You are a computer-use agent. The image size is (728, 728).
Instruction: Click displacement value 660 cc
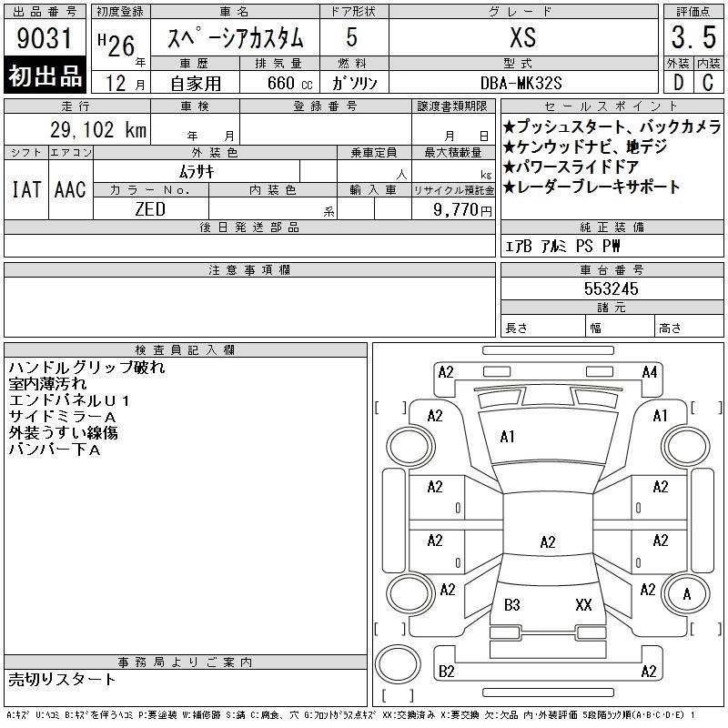click(289, 83)
